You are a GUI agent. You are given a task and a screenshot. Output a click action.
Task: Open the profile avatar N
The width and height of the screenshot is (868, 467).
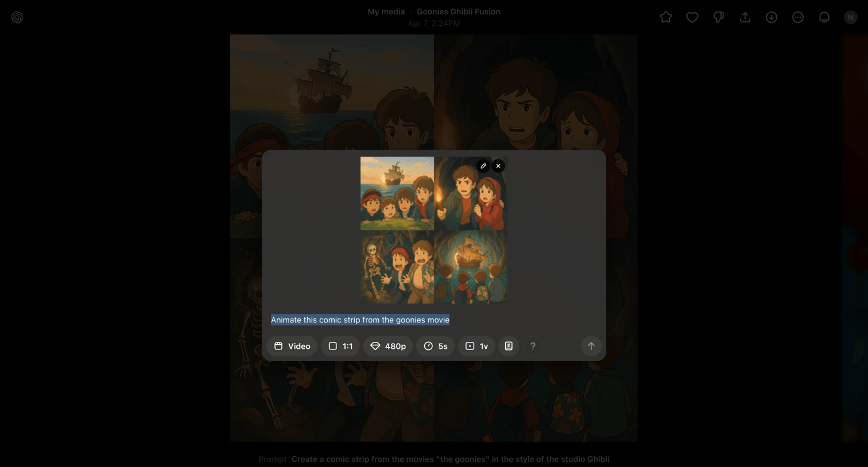coord(851,17)
